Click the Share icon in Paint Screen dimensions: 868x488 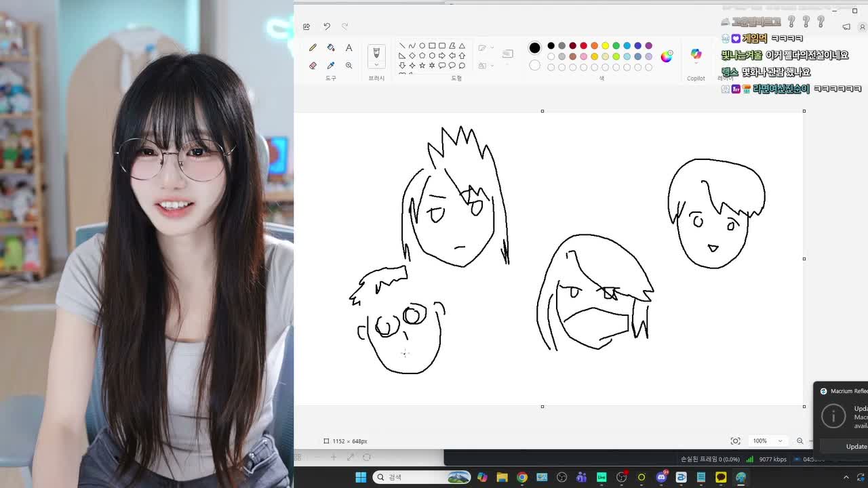click(307, 26)
